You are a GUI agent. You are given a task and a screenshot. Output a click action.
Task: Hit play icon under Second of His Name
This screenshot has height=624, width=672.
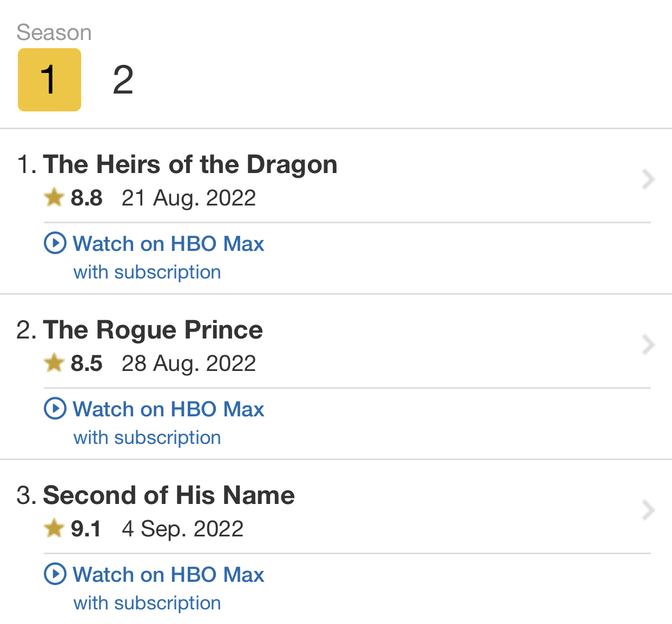(55, 574)
